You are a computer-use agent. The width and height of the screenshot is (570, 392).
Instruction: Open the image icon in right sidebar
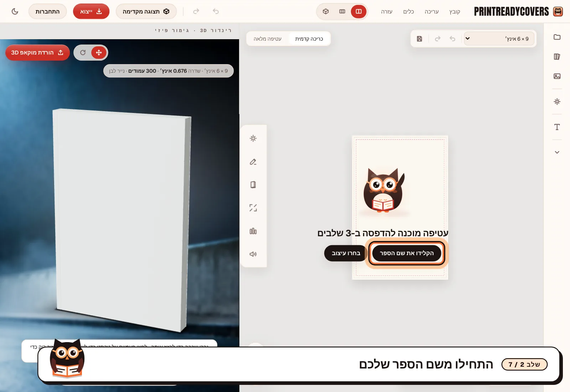click(x=557, y=76)
